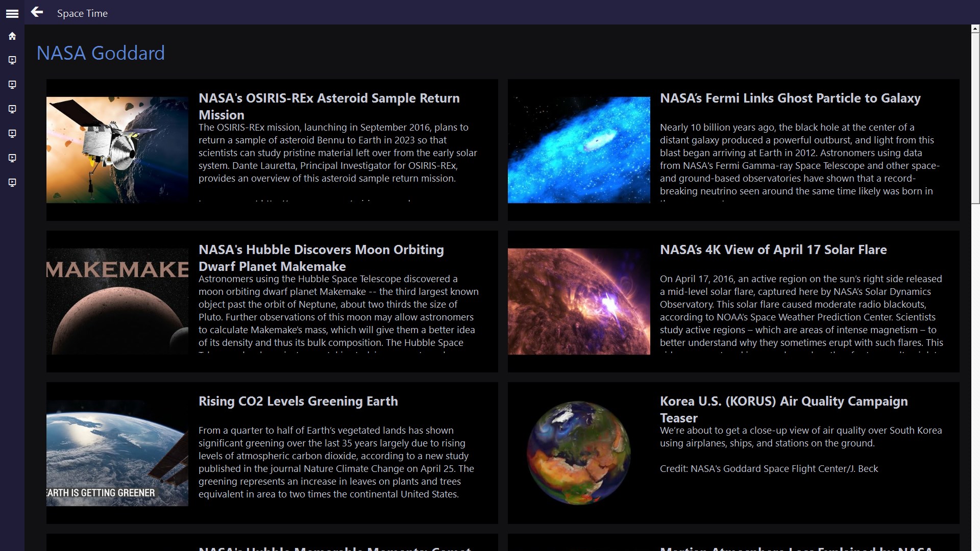Open the KORUS globe thumbnail
Screen dimensions: 980x551
click(579, 453)
